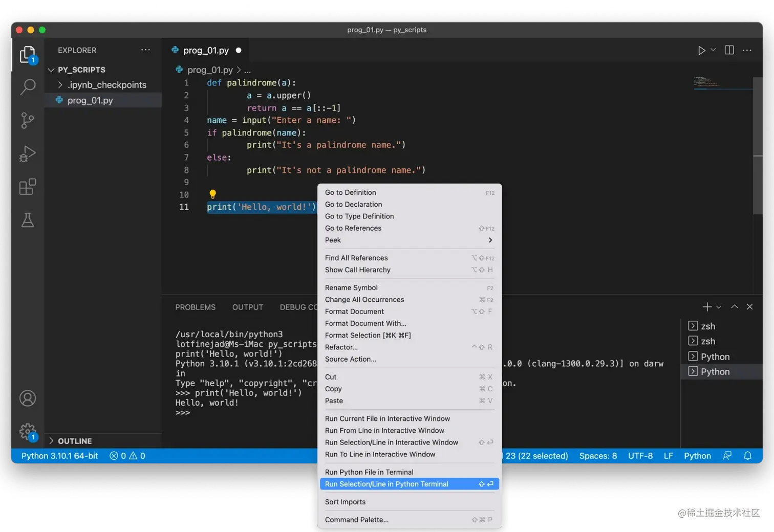Choose Go to Definition in the context menu

click(x=410, y=192)
